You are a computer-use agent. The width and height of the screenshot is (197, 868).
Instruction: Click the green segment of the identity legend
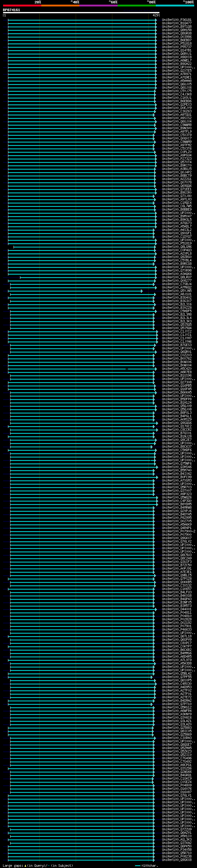(136, 6)
